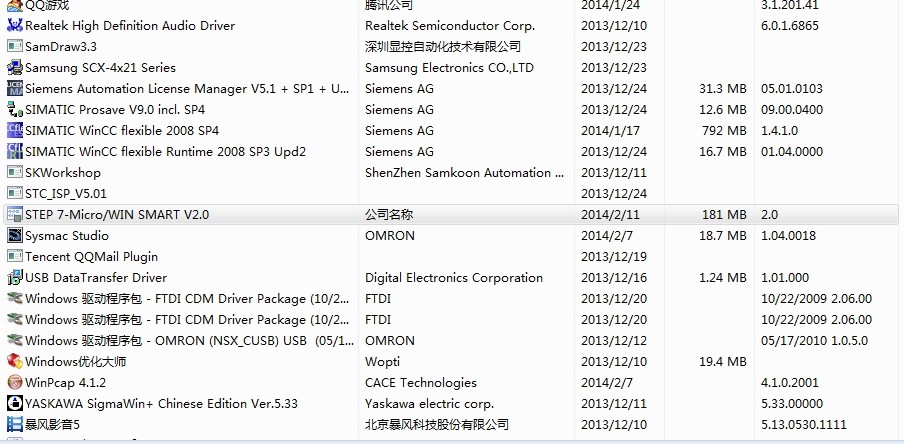Click the SIMATIC Prosave V9.0 icon
Viewport: 904px width, 444px height.
(14, 109)
